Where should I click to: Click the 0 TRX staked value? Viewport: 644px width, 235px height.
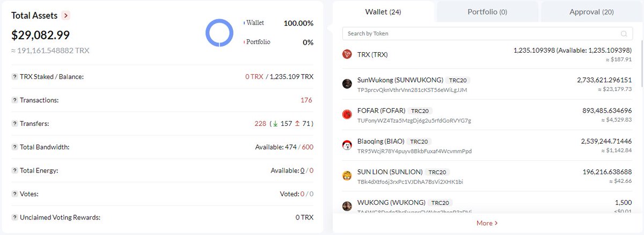click(x=254, y=77)
